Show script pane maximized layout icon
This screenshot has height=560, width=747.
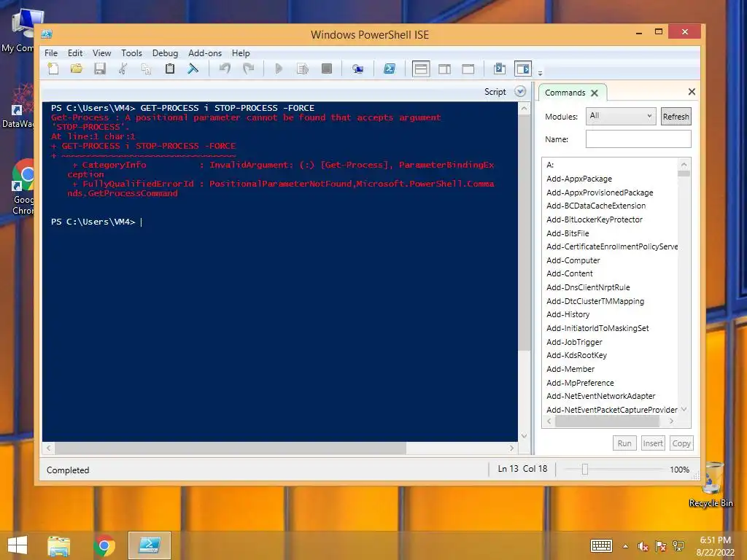[x=468, y=69]
